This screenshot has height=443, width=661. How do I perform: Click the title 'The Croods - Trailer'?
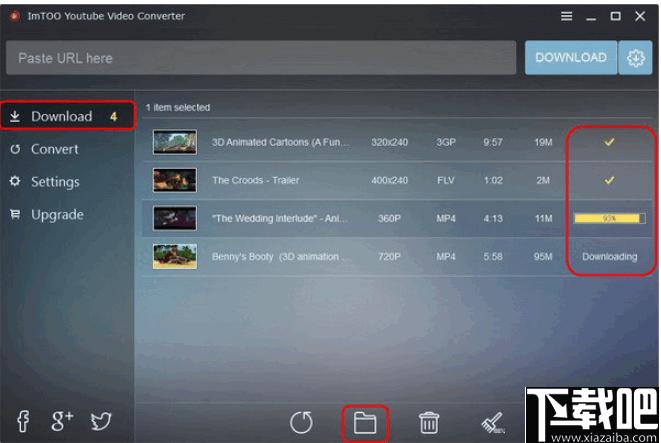point(255,180)
